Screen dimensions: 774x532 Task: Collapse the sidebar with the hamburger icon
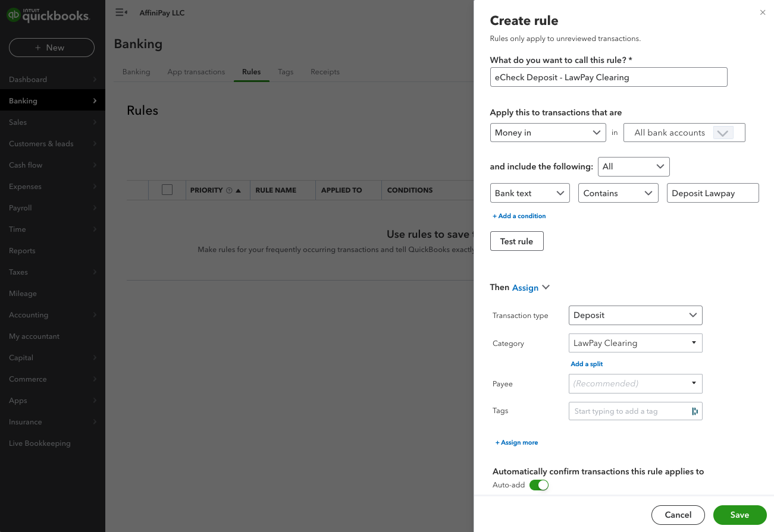pyautogui.click(x=121, y=12)
